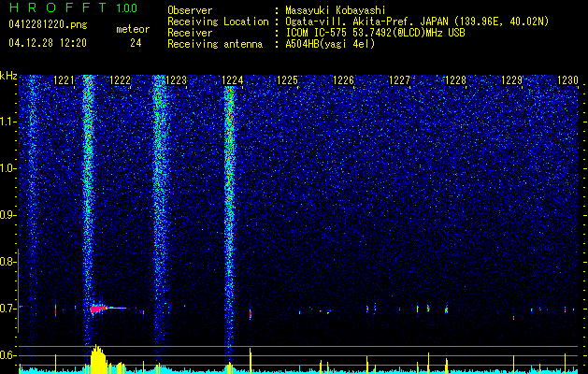Click antenna value A504HB(yagi 4el)

click(330, 44)
